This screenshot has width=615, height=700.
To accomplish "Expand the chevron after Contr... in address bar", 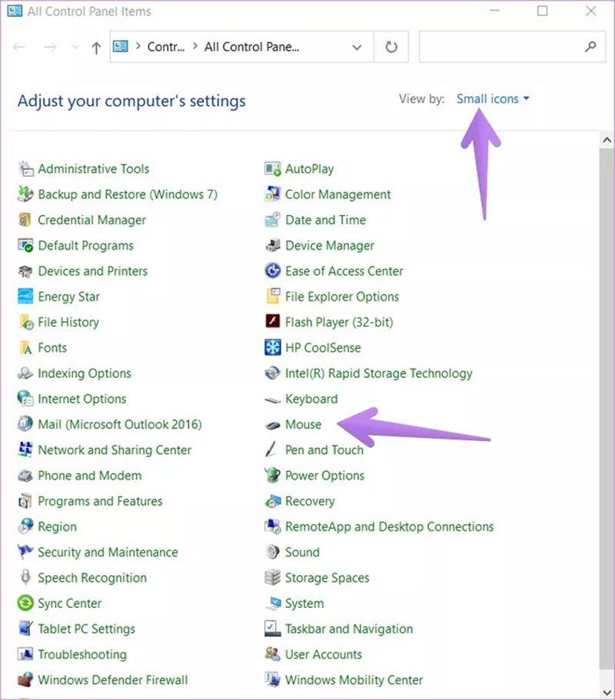I will [195, 46].
